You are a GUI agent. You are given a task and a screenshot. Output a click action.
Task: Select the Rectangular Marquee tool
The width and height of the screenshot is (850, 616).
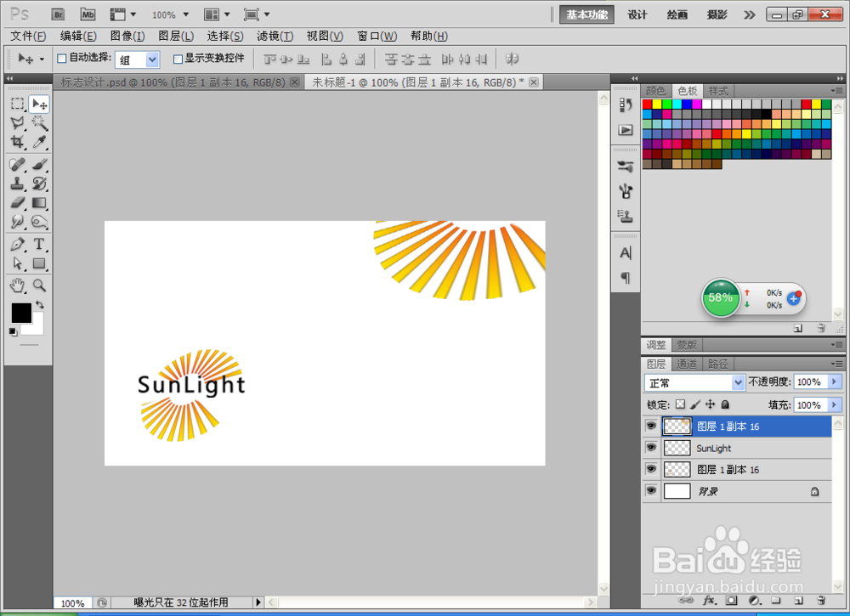[x=17, y=104]
